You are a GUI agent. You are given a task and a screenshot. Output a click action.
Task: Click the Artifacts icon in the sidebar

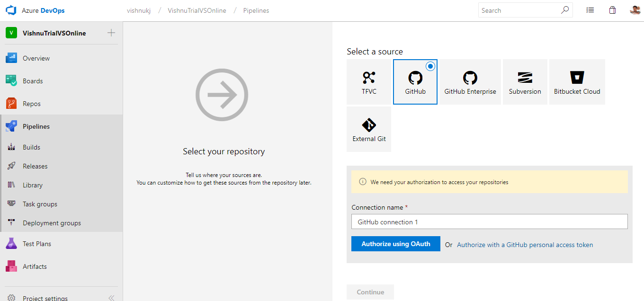coord(11,266)
